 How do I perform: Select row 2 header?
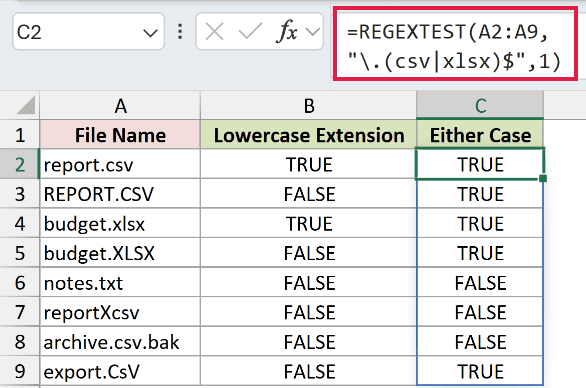point(20,164)
